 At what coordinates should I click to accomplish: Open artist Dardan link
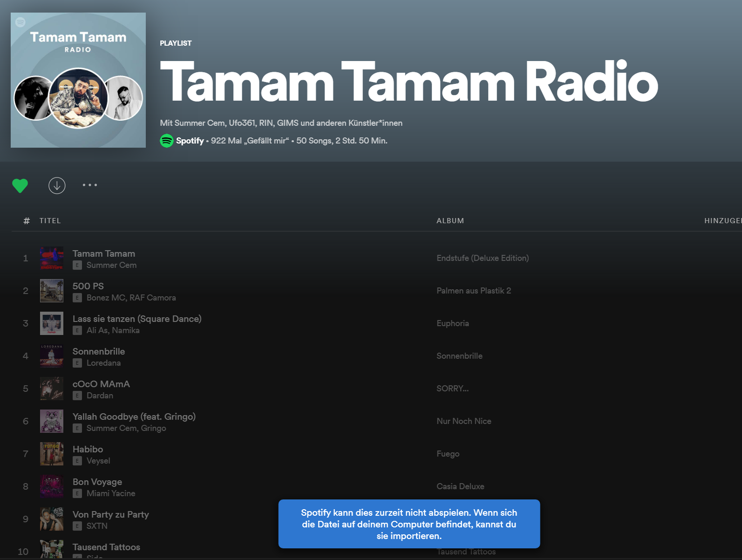coord(100,396)
